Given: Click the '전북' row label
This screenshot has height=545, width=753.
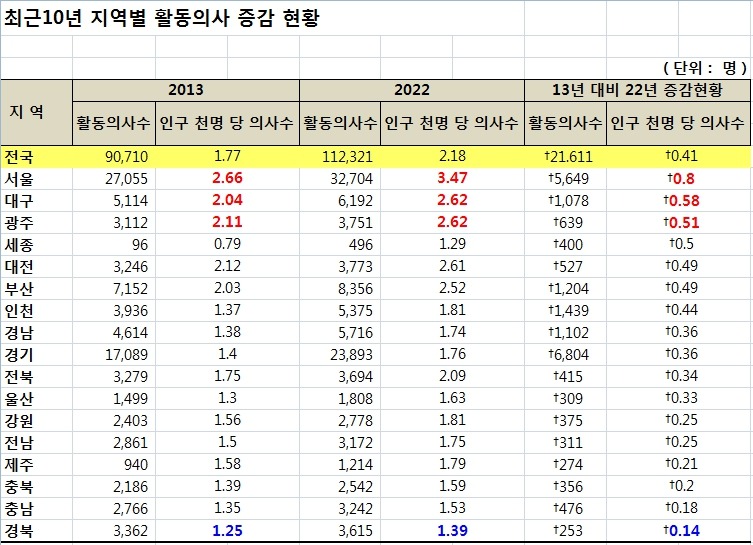Looking at the screenshot, I should point(19,377).
